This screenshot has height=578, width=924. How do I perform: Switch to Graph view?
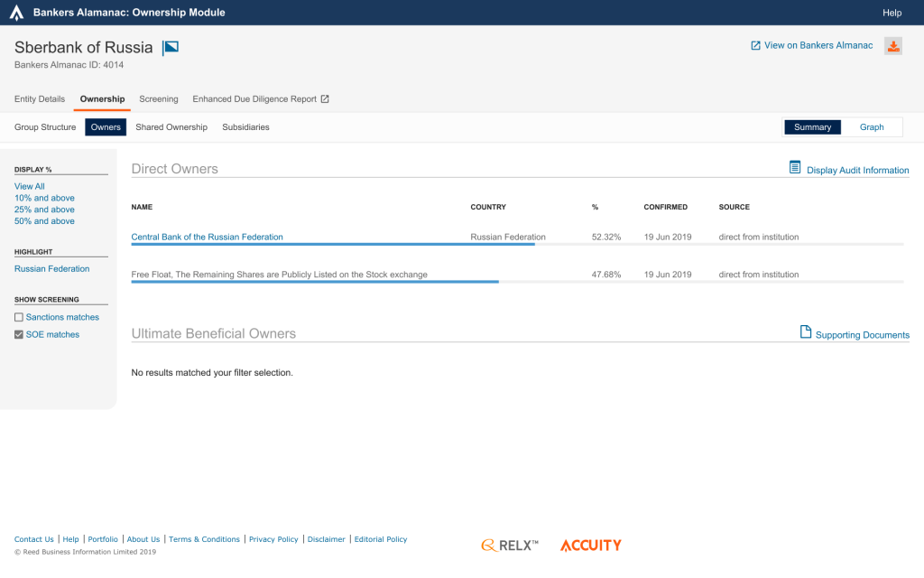coord(872,127)
